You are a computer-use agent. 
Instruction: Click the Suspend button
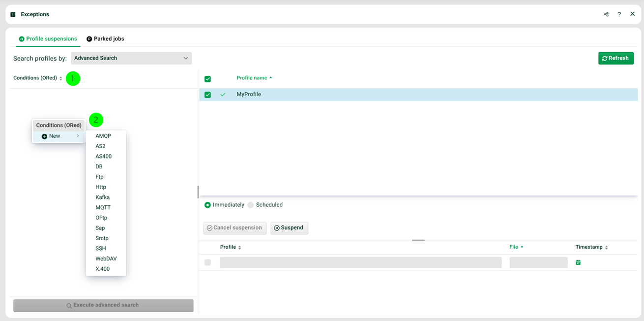point(289,228)
